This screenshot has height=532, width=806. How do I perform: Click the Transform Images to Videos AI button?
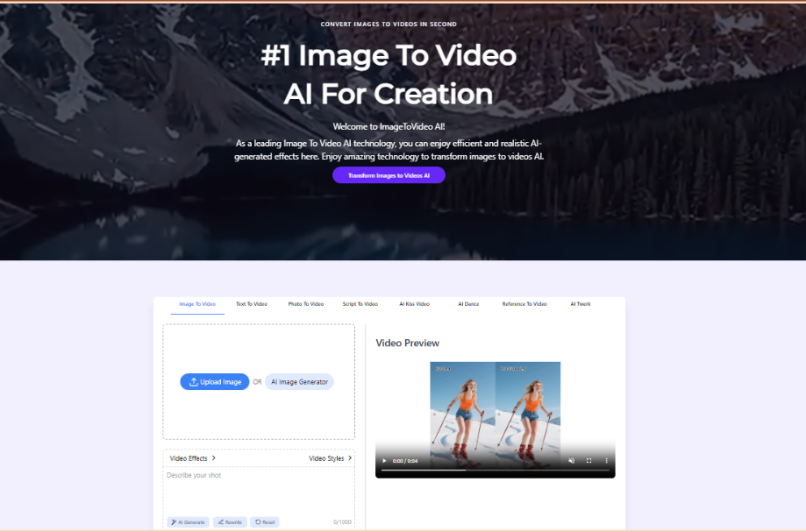pyautogui.click(x=389, y=174)
